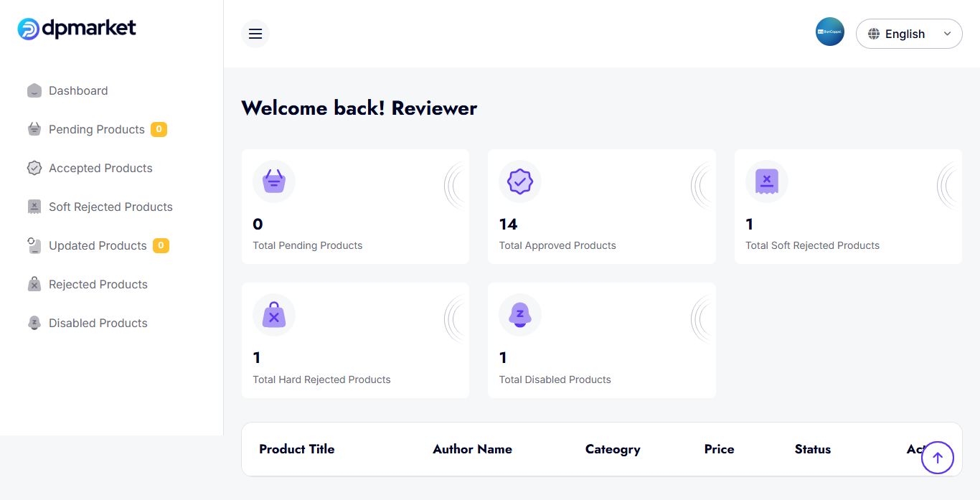The height and width of the screenshot is (500, 980).
Task: Go to Pending Products page
Action: pyautogui.click(x=96, y=129)
